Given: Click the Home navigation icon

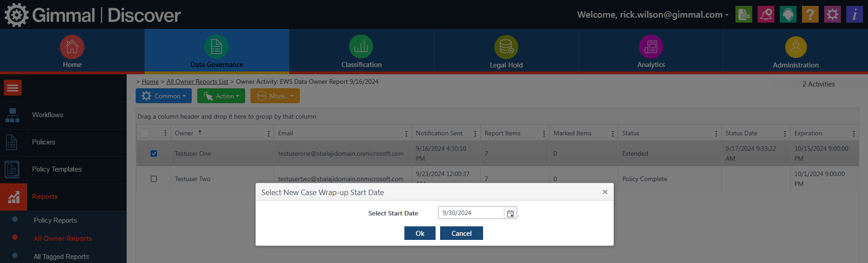Looking at the screenshot, I should (72, 47).
